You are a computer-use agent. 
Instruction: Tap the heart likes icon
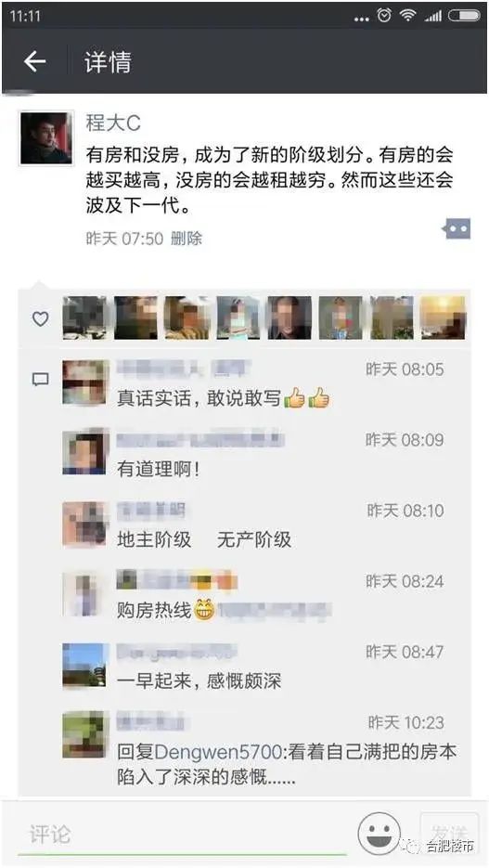(x=41, y=318)
